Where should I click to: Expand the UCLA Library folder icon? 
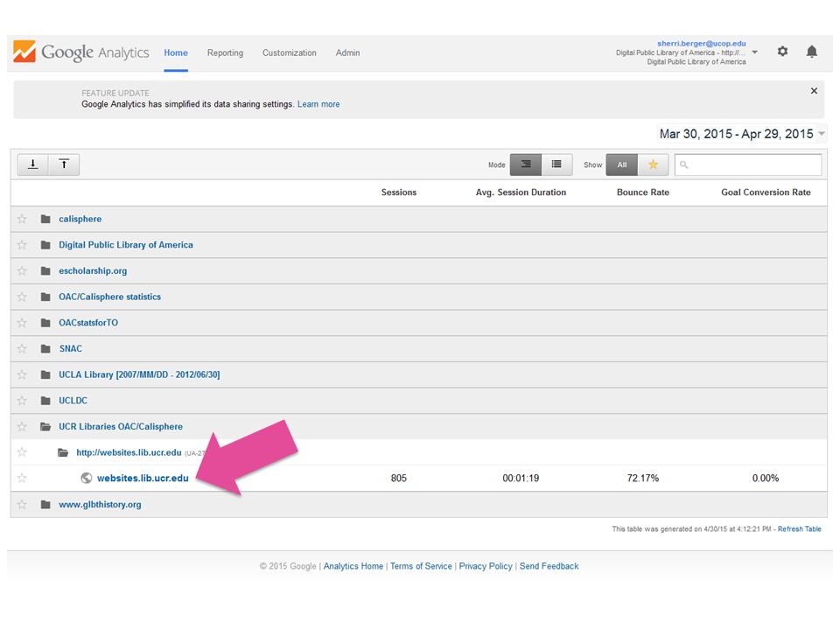point(45,374)
